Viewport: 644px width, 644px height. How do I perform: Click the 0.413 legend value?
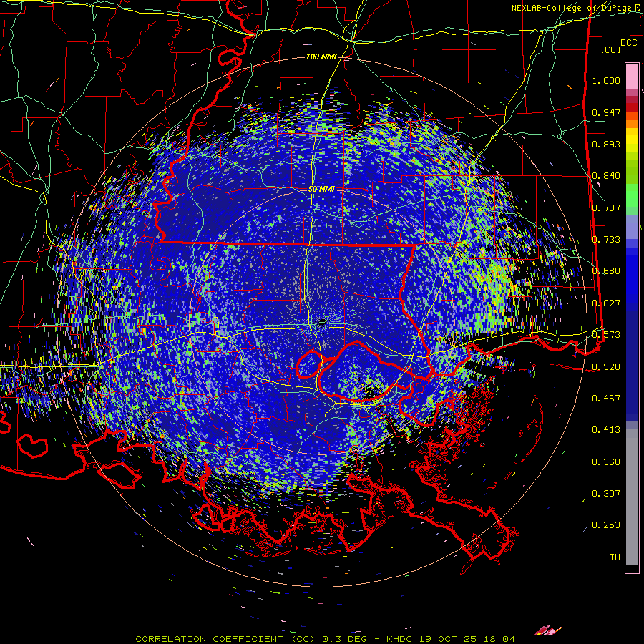(x=606, y=430)
